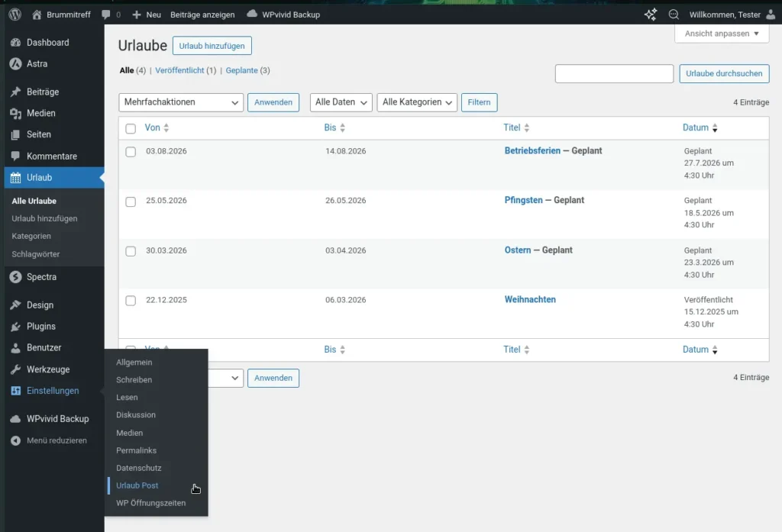Click the Werkzeuge wrench icon

pyautogui.click(x=15, y=369)
